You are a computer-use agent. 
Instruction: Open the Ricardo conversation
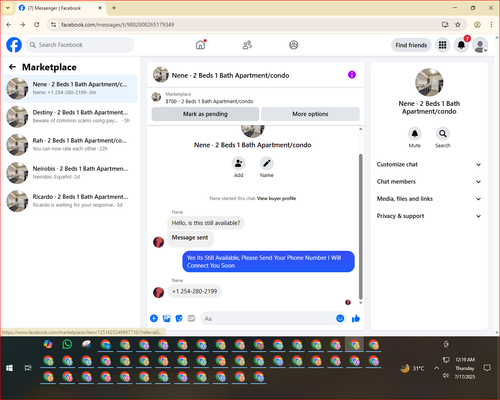click(70, 201)
